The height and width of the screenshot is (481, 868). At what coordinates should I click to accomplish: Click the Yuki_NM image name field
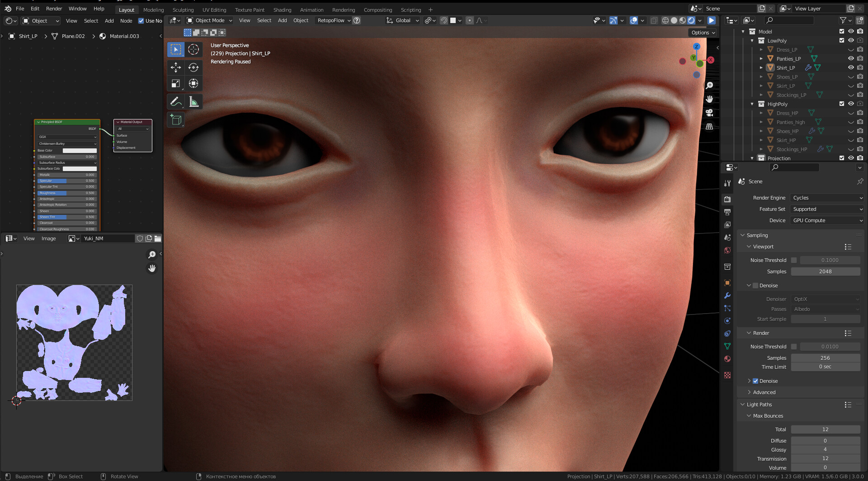pos(108,238)
